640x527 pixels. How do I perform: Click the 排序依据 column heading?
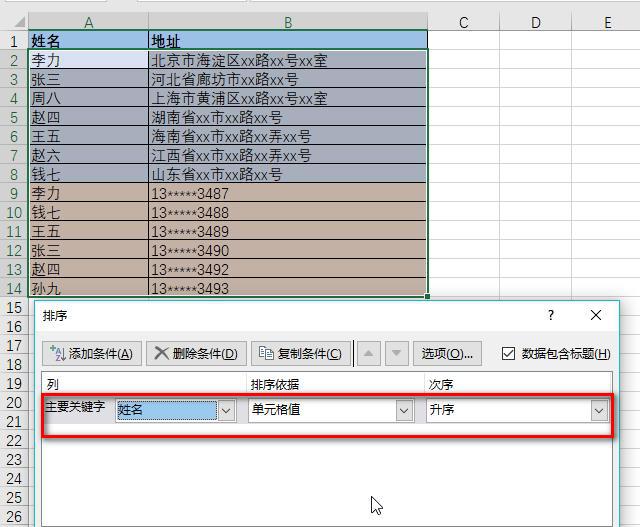[x=275, y=384]
